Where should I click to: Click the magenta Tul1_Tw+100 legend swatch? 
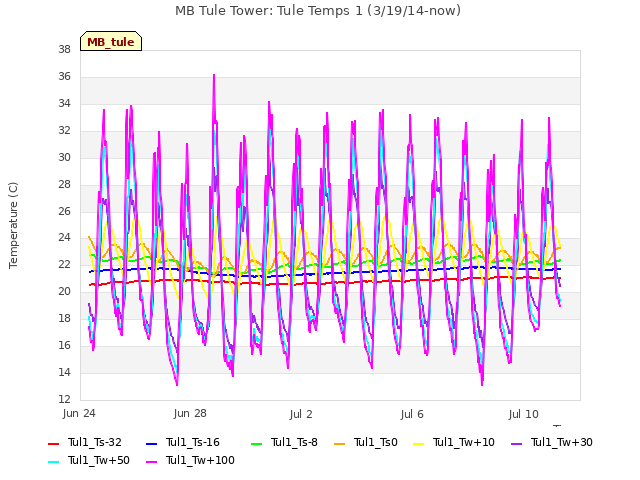click(x=151, y=462)
